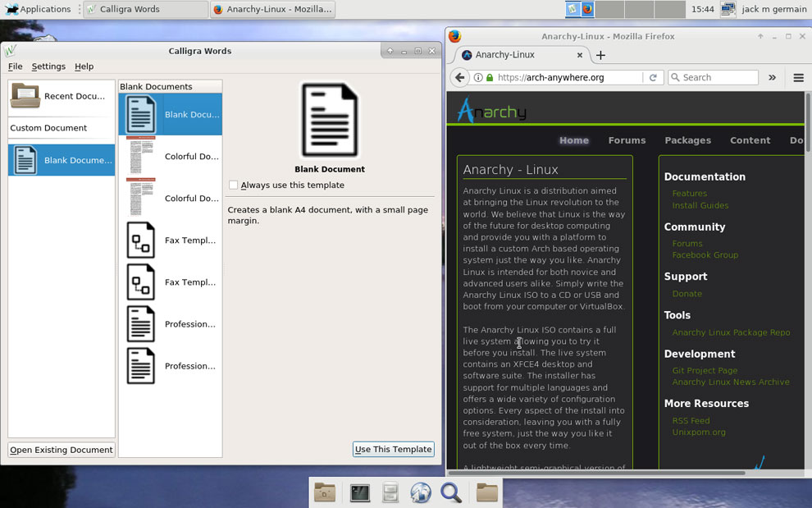The width and height of the screenshot is (812, 508).
Task: Open home folder icon in dock
Action: (325, 492)
